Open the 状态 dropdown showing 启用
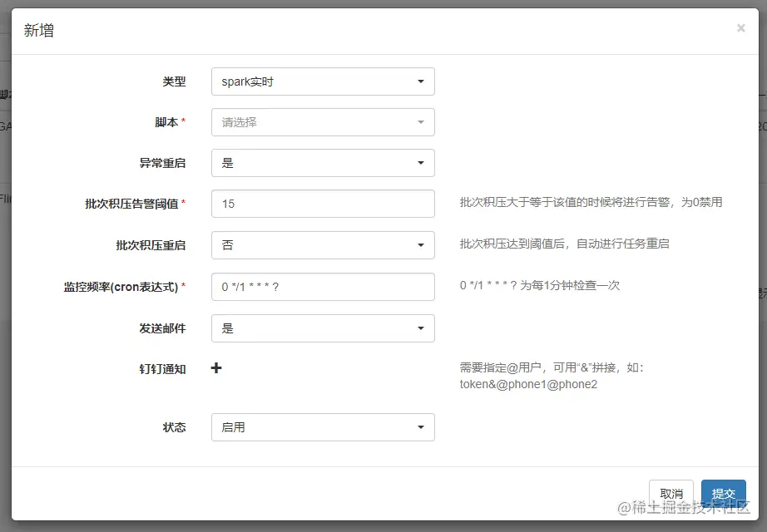 [x=323, y=427]
